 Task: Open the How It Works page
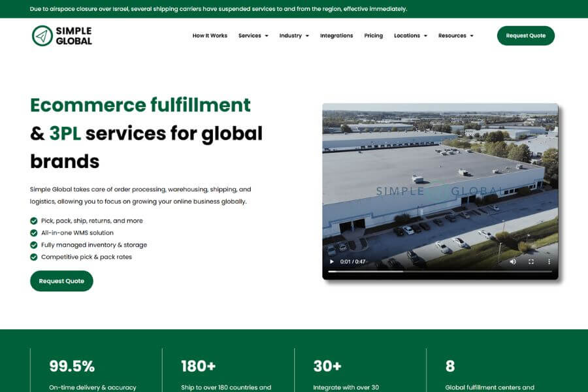pyautogui.click(x=210, y=36)
